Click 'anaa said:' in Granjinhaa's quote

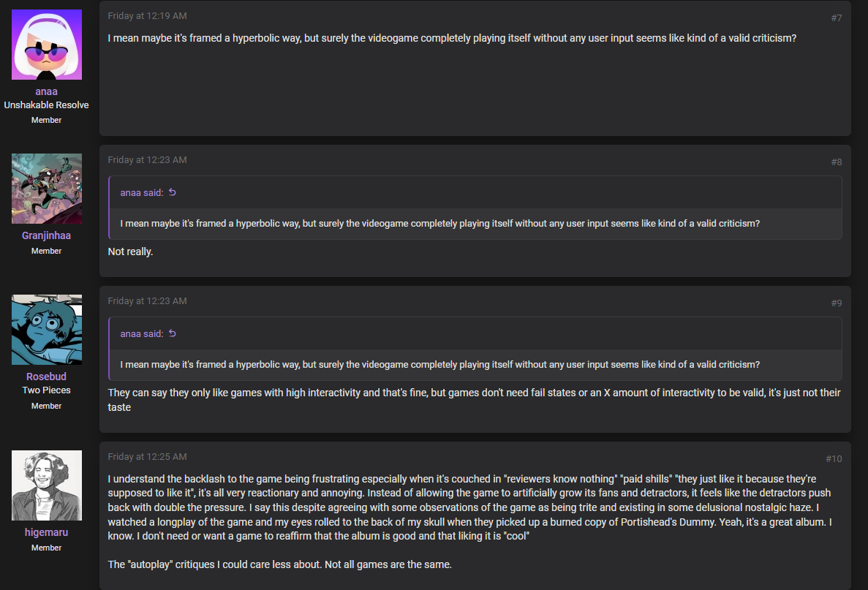point(142,192)
